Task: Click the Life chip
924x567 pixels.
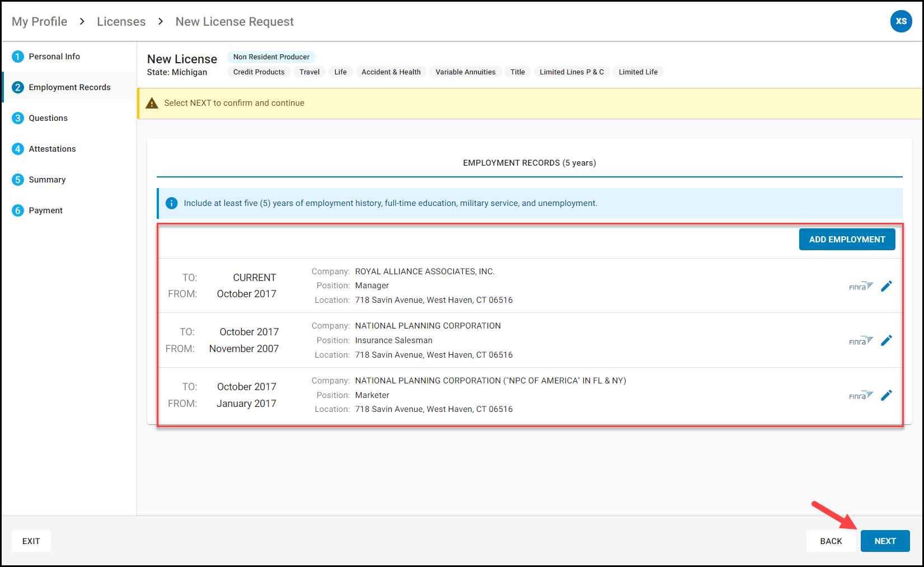Action: click(340, 72)
